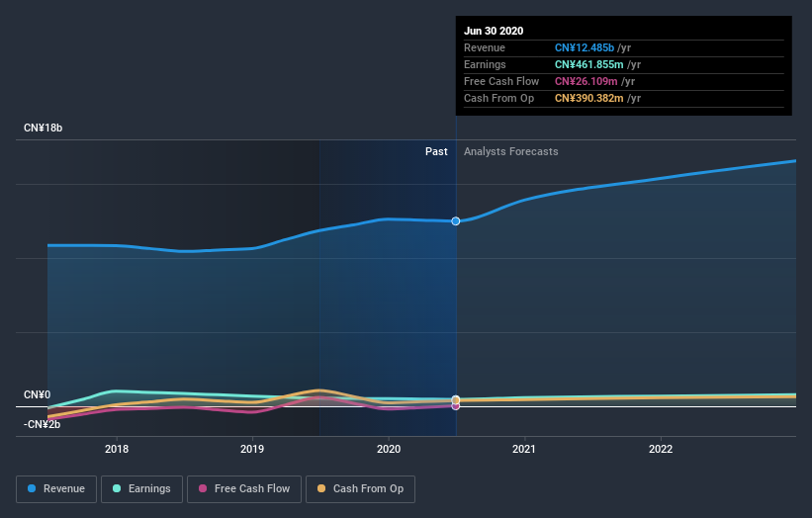Screen dimensions: 812x518
Task: Click the Cash From Op label in tooltip
Action: pyautogui.click(x=498, y=98)
